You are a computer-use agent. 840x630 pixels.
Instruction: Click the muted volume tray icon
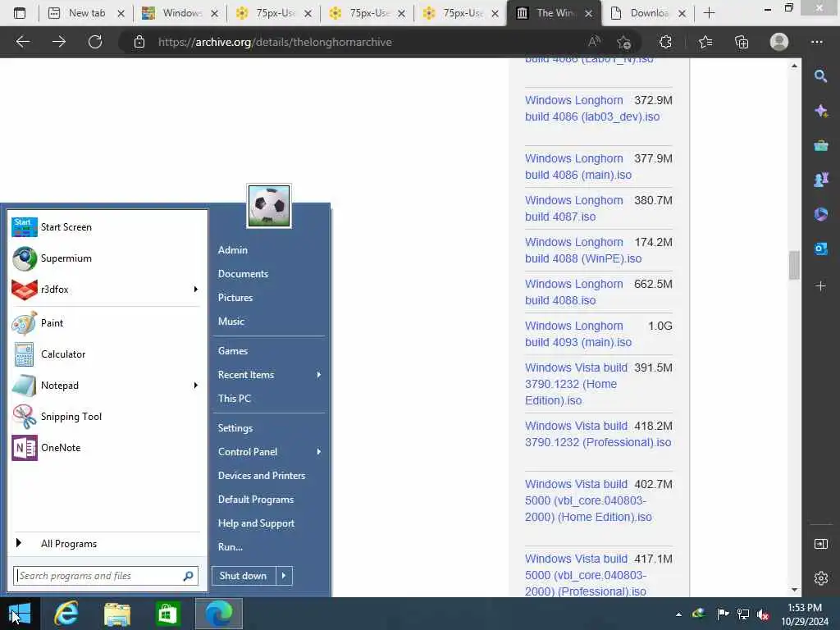[763, 614]
